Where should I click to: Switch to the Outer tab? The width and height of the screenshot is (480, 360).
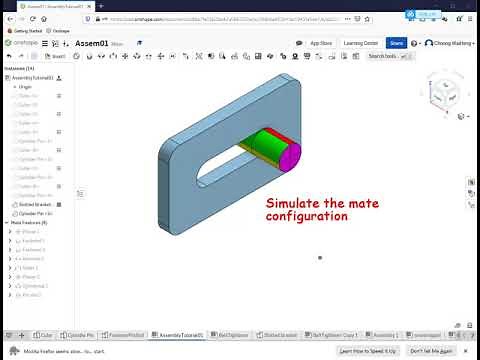43,335
